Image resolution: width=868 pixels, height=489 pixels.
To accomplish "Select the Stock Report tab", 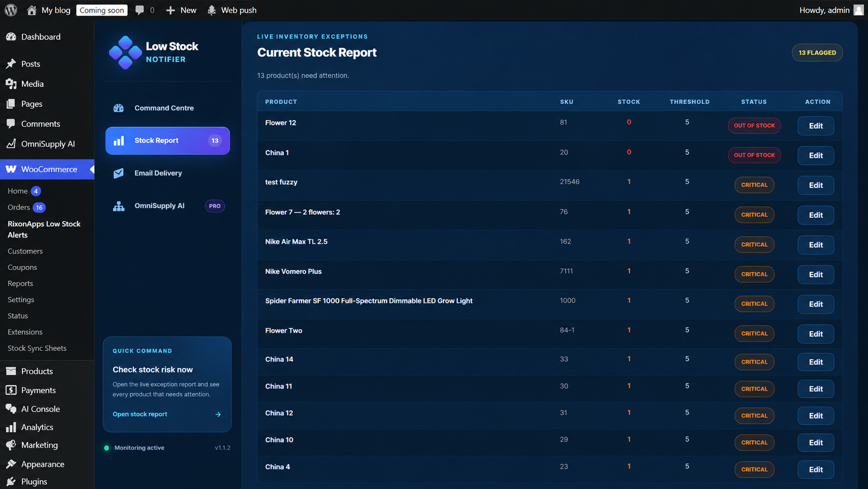I will coord(168,141).
